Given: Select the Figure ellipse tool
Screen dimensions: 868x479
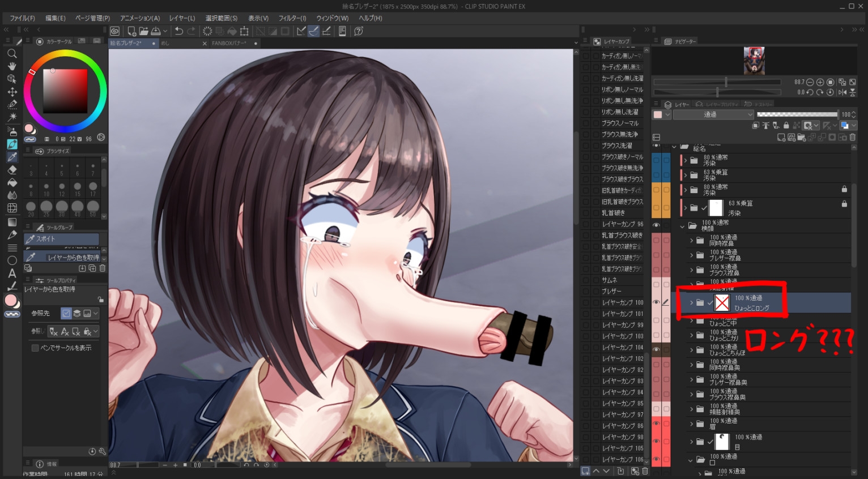Looking at the screenshot, I should (x=12, y=260).
